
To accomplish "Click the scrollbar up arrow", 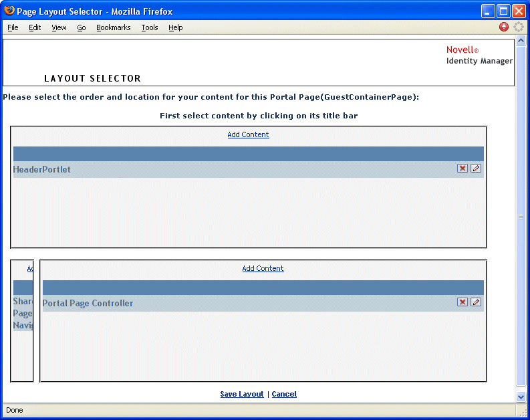I will 521,41.
